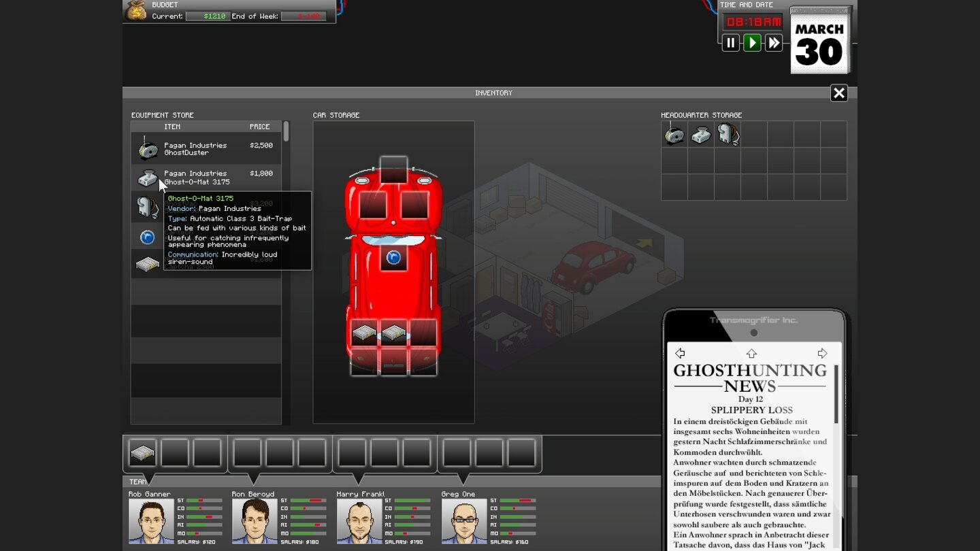Select Harry Frankl's portrait

point(359,521)
